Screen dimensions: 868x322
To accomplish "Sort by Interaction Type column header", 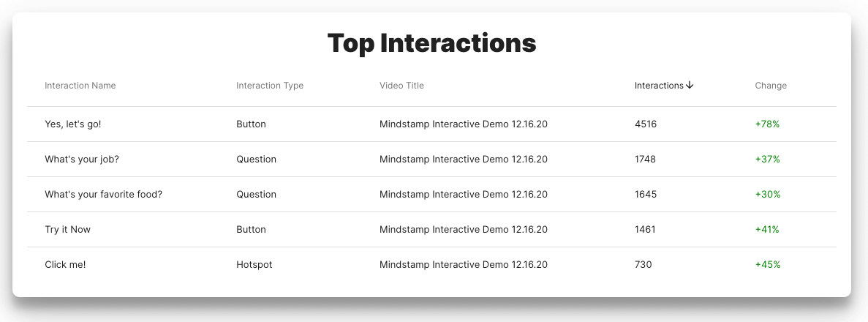I will [270, 86].
